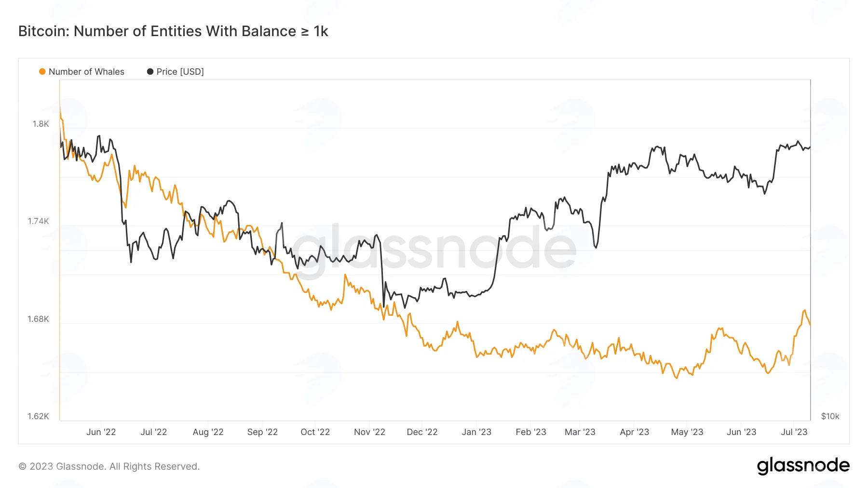The image size is (868, 488).
Task: Select the Jun '22 axis label
Action: pyautogui.click(x=101, y=432)
